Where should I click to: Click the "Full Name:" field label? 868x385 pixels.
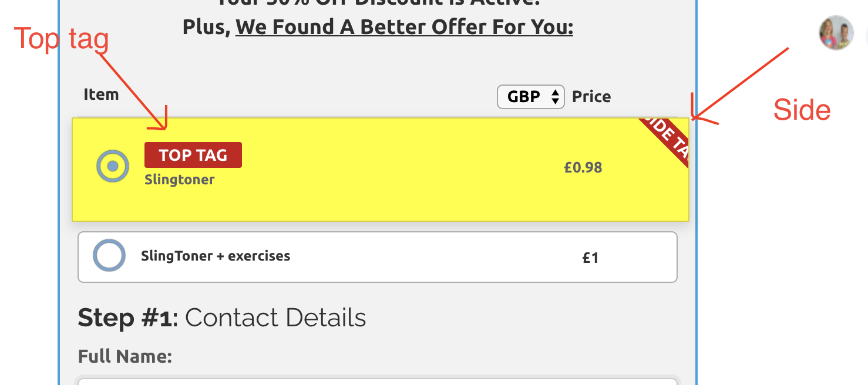point(125,356)
